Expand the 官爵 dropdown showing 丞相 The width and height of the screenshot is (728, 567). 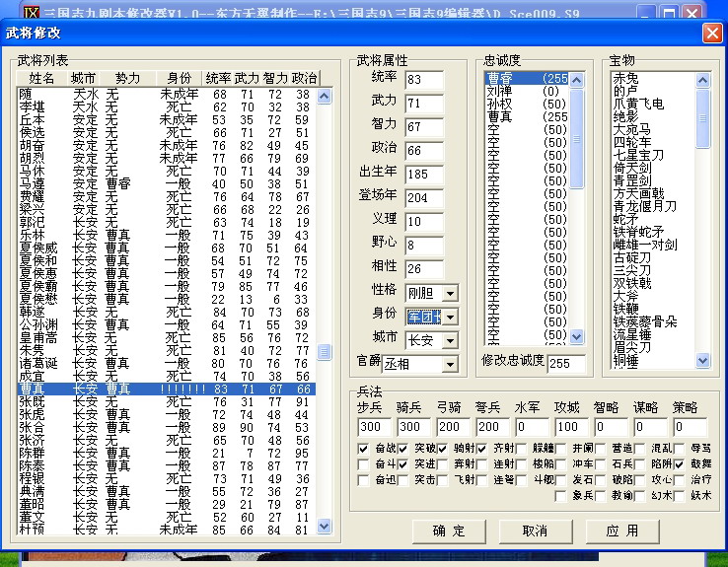(450, 364)
